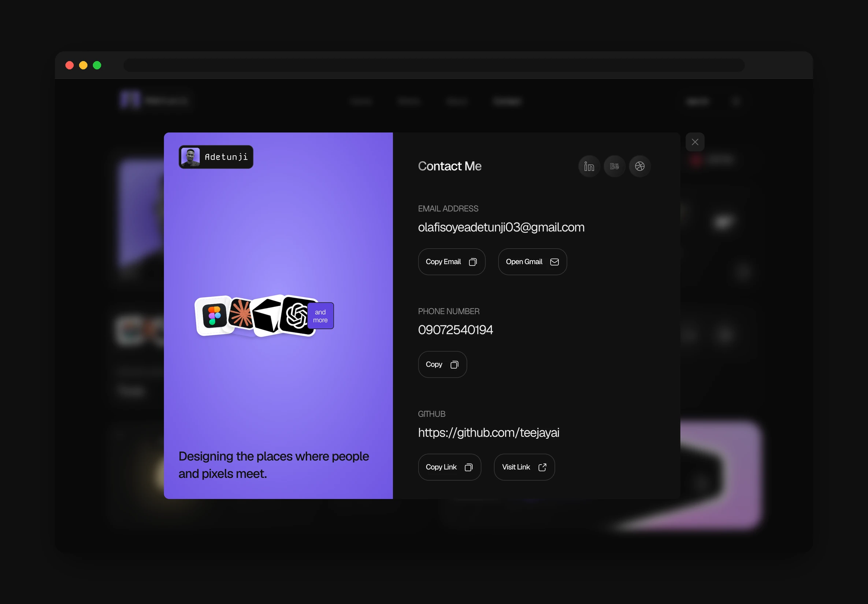Click the https://github.com/teejayai URL text
The image size is (868, 604).
tap(489, 433)
